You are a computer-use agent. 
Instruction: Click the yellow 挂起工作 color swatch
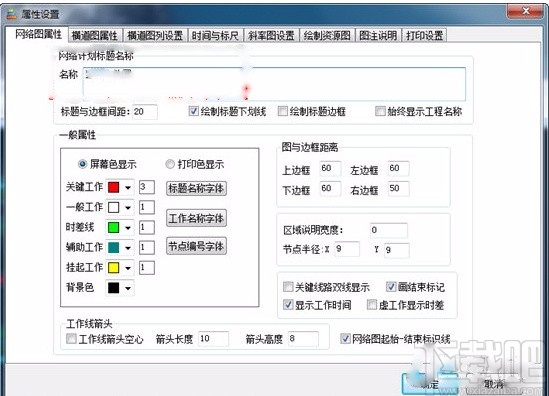point(113,268)
